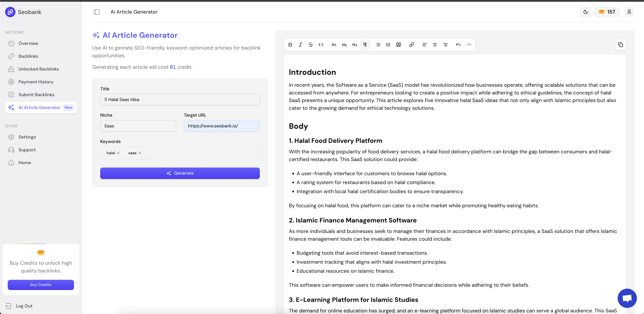Apply strikethrough formatting in toolbar
Image resolution: width=644 pixels, height=314 pixels.
[x=310, y=45]
